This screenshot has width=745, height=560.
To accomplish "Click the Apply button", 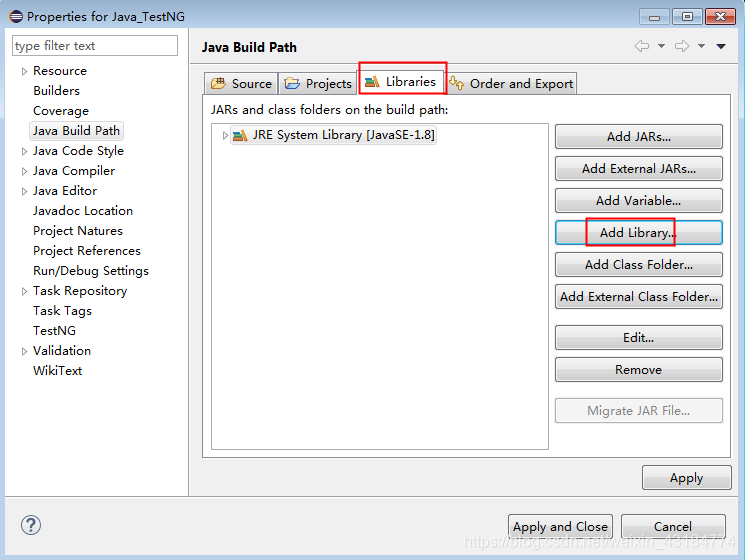I will (687, 477).
